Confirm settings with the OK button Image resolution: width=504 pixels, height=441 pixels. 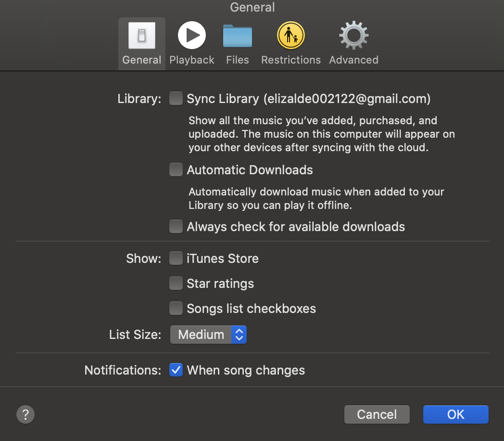click(455, 415)
